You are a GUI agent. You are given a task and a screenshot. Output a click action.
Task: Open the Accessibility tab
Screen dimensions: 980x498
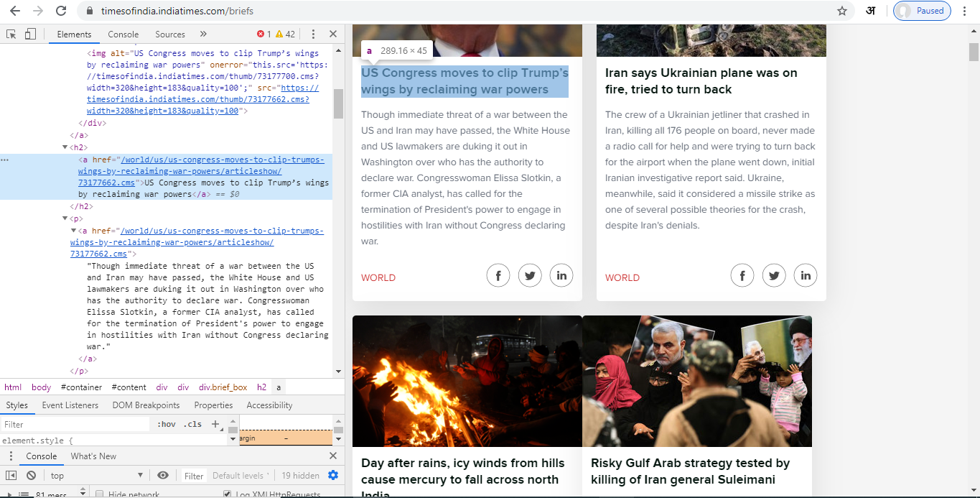pyautogui.click(x=269, y=405)
